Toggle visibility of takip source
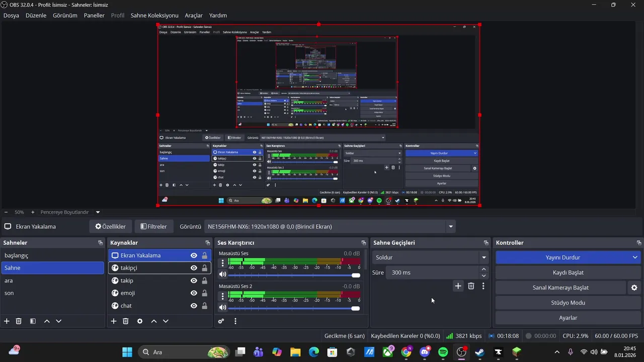Screen dimensions: 644x362 click(194, 281)
